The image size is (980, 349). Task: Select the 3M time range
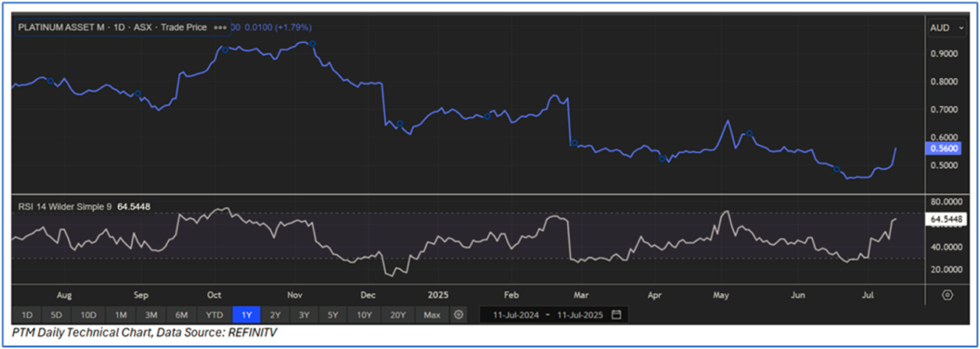click(x=151, y=315)
